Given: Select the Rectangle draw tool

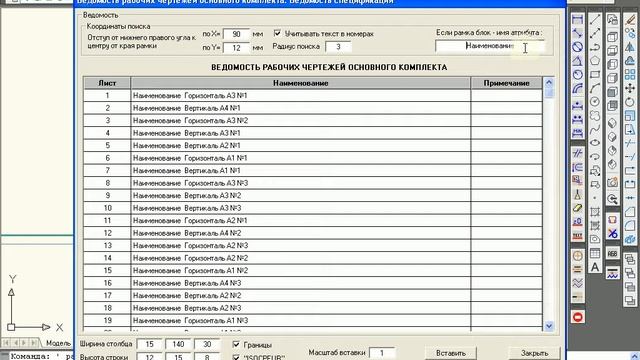Looking at the screenshot, I should 595,74.
